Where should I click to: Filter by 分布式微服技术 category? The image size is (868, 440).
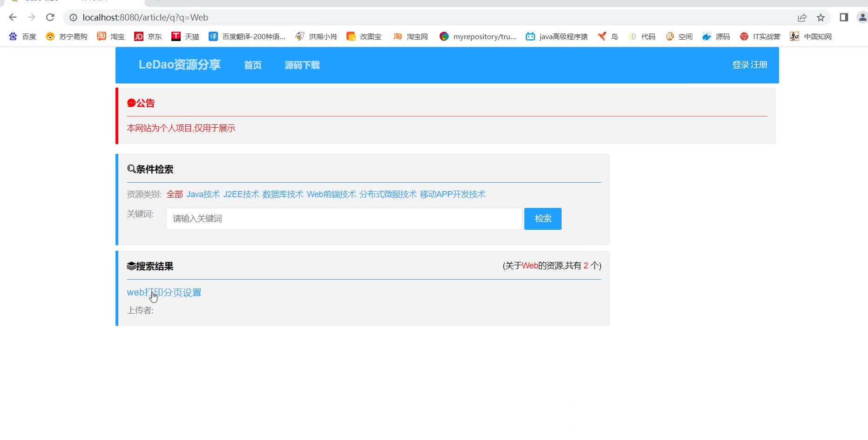(388, 194)
